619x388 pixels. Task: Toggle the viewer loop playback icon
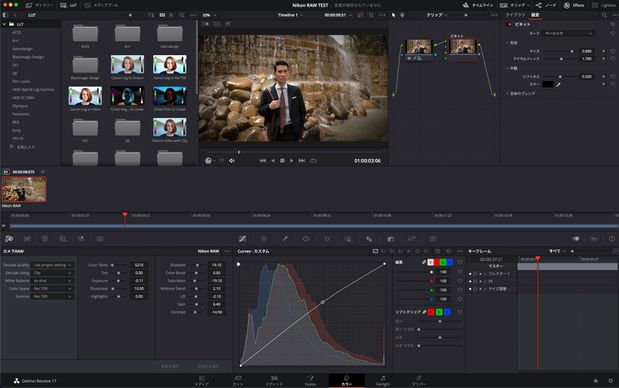click(x=313, y=161)
